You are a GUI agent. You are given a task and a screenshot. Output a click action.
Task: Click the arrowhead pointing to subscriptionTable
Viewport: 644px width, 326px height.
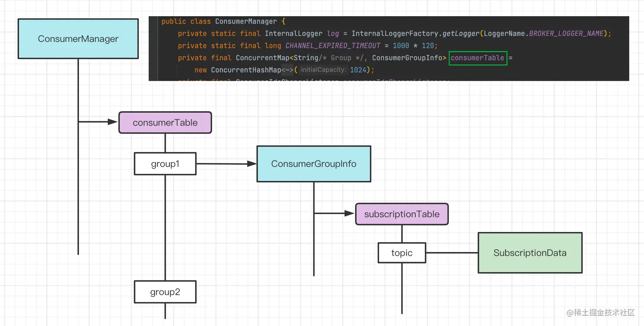tap(350, 214)
